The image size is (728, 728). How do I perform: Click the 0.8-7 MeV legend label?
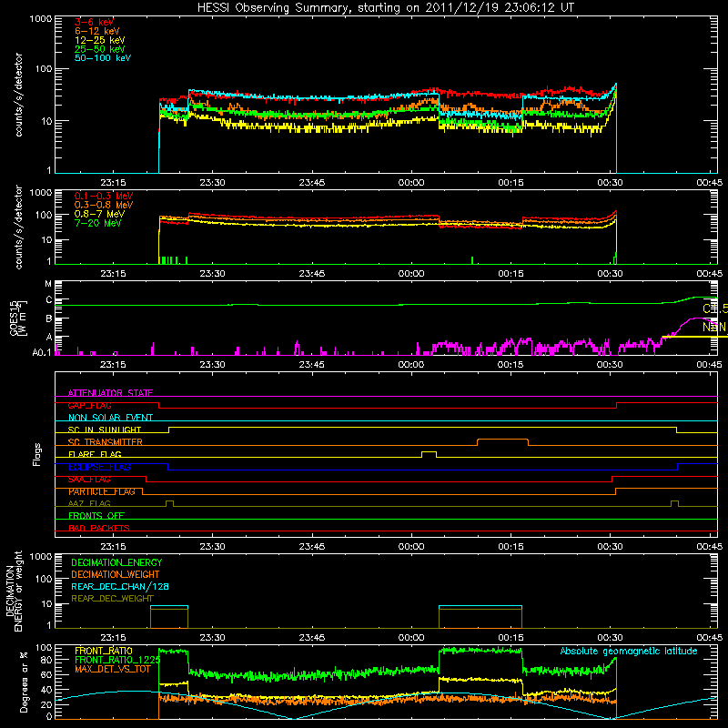click(99, 214)
